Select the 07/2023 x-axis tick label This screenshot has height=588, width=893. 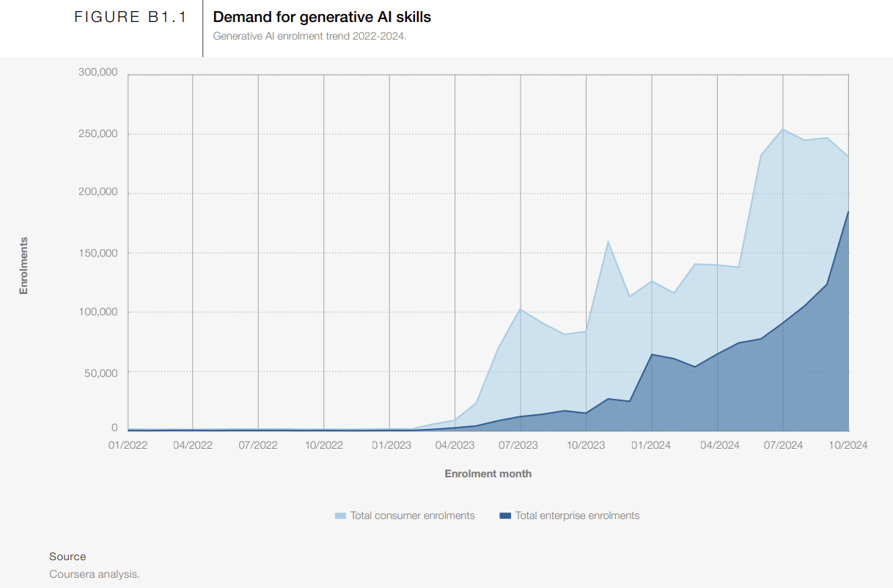coord(521,445)
